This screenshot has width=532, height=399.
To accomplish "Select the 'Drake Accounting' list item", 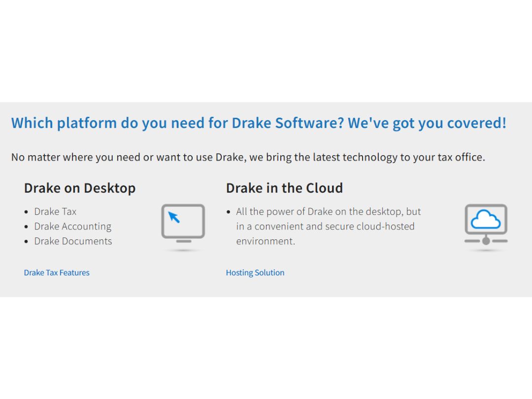I will [72, 227].
